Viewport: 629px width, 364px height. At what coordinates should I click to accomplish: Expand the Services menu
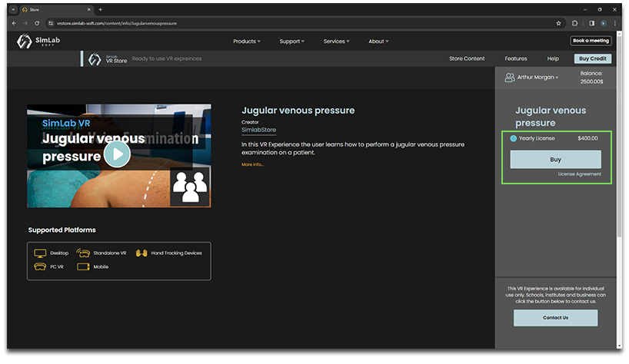click(337, 41)
